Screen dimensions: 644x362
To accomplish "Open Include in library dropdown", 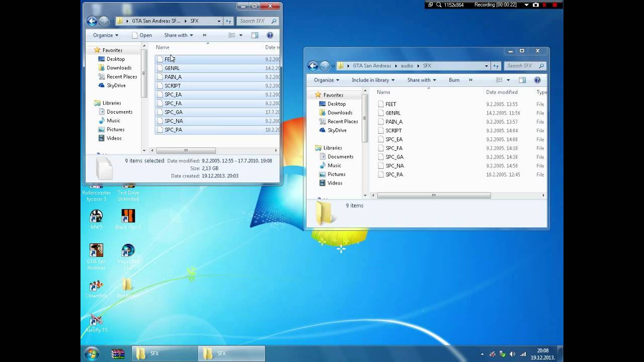I will coord(373,80).
